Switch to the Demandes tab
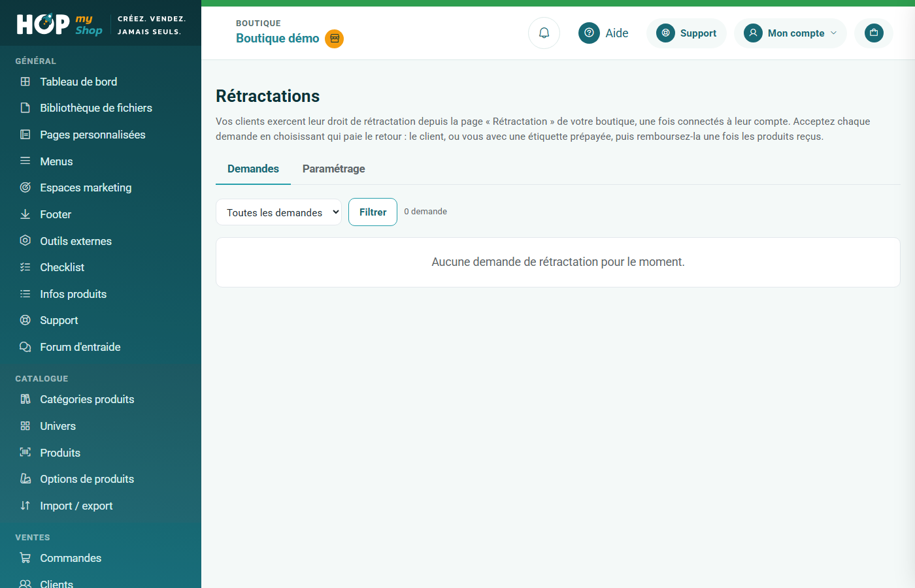 click(x=253, y=169)
